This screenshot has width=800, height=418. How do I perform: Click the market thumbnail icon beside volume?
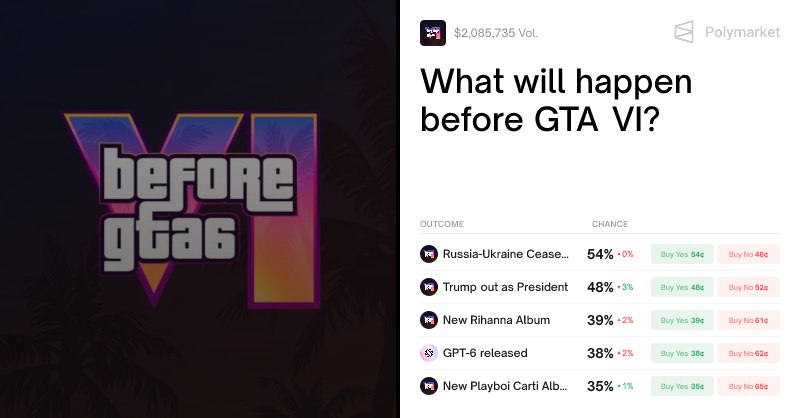433,32
